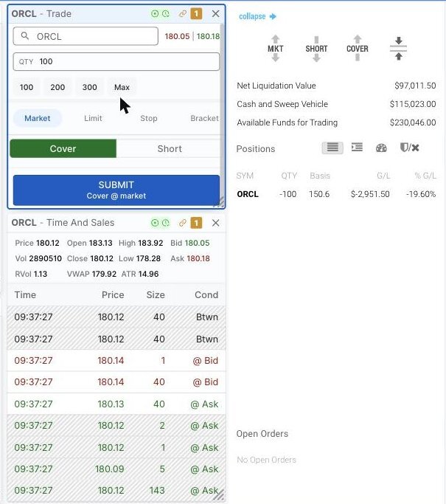
Task: Click the ORCL position row symbol
Action: coord(248,194)
